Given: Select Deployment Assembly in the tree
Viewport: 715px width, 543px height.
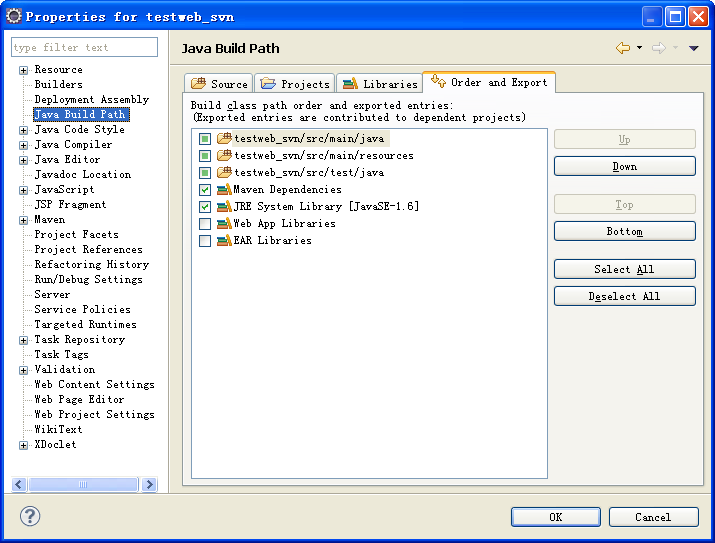Looking at the screenshot, I should (x=92, y=99).
